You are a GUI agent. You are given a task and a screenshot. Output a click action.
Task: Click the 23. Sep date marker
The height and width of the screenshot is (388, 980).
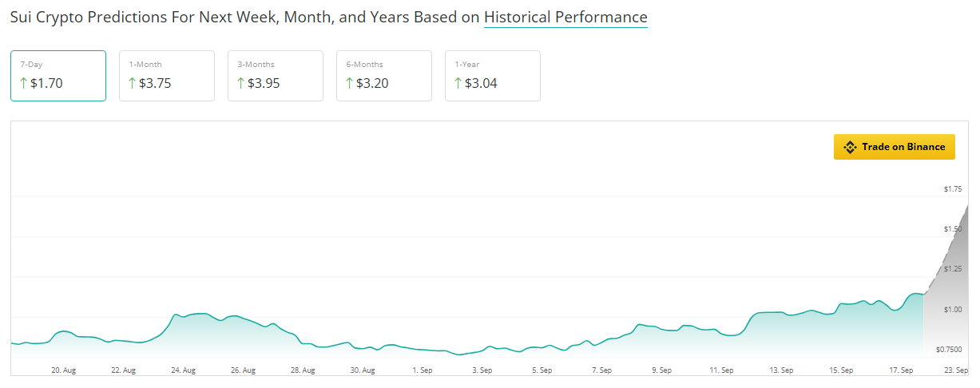[x=956, y=370]
